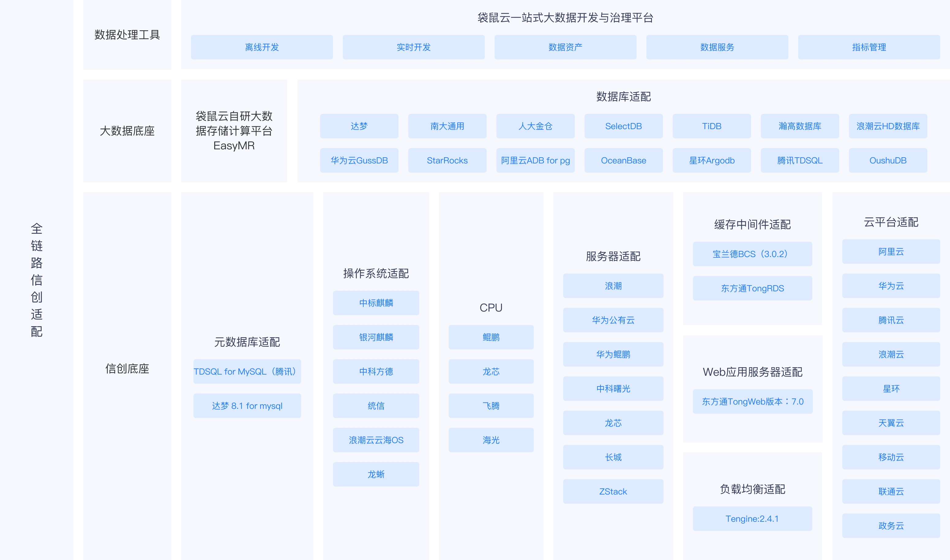Click the 数据库适配 heading

(x=623, y=97)
